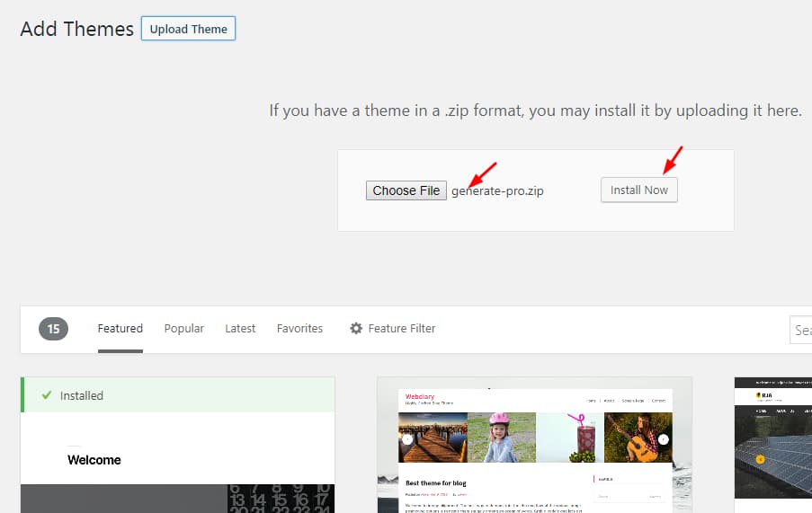This screenshot has width=812, height=513.
Task: Click the selected file name generate-pro.zip
Action: point(498,190)
